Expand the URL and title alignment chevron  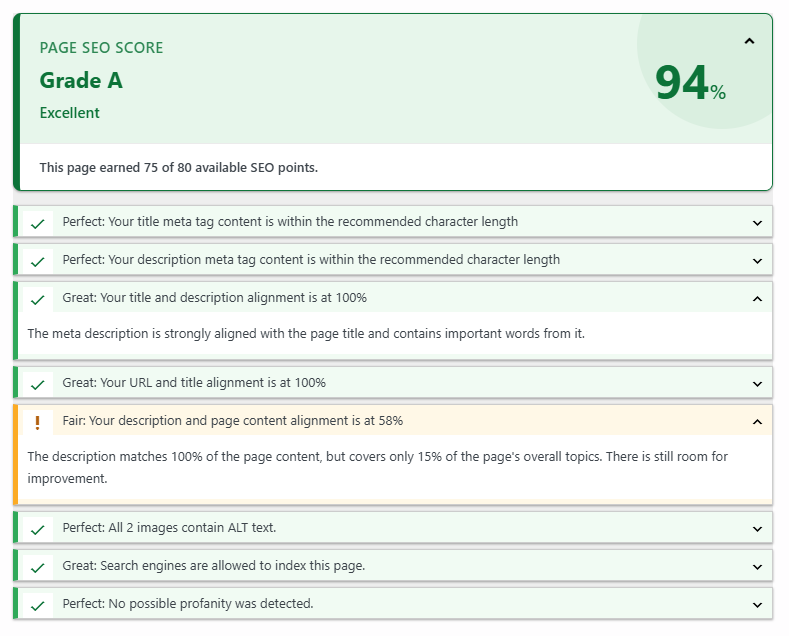757,384
